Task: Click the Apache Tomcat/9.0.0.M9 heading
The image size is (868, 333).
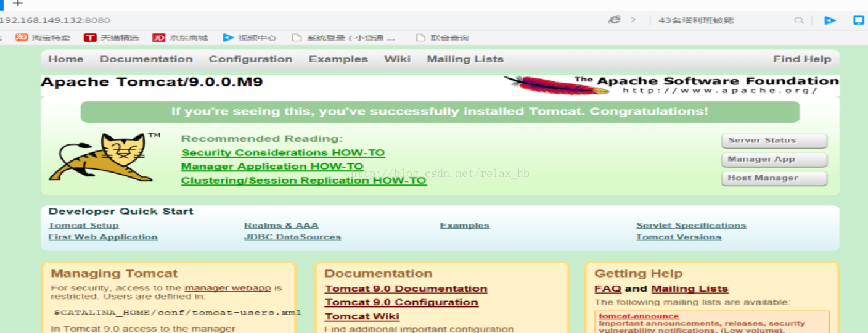Action: (152, 82)
